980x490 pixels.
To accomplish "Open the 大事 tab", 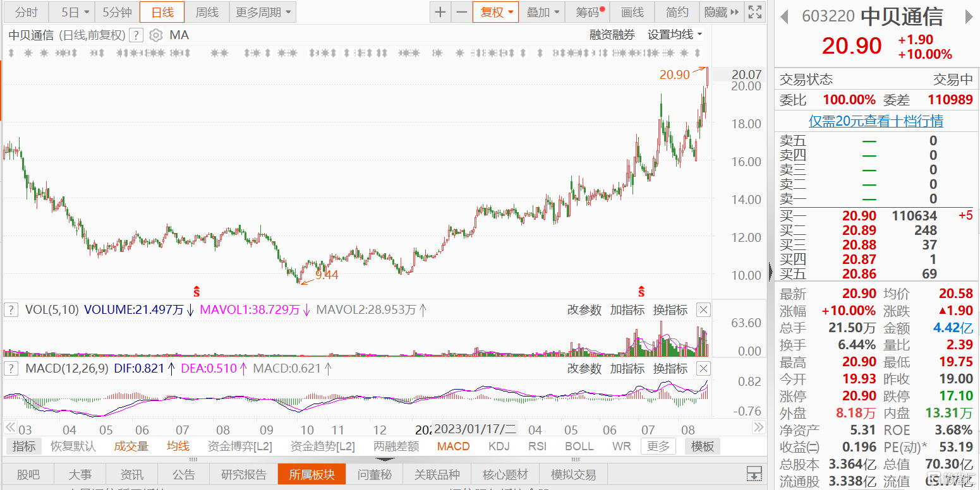I will (80, 474).
